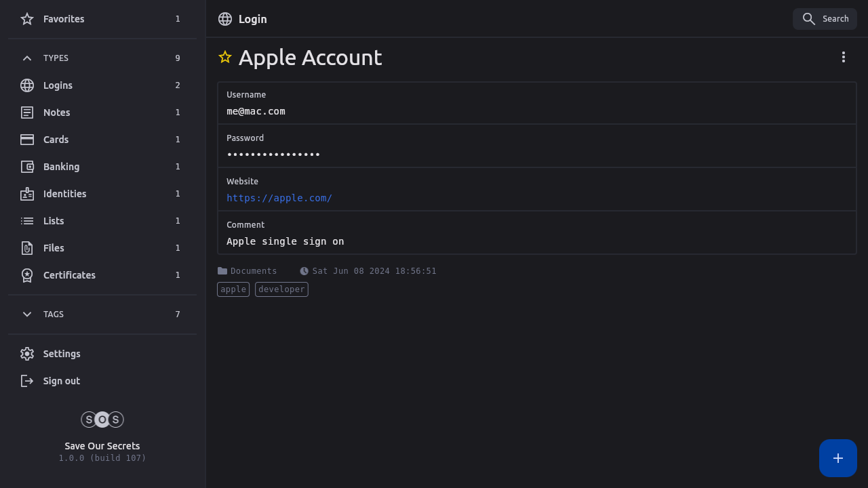This screenshot has height=488, width=868.
Task: Click the Notes icon in sidebar
Action: tap(27, 113)
